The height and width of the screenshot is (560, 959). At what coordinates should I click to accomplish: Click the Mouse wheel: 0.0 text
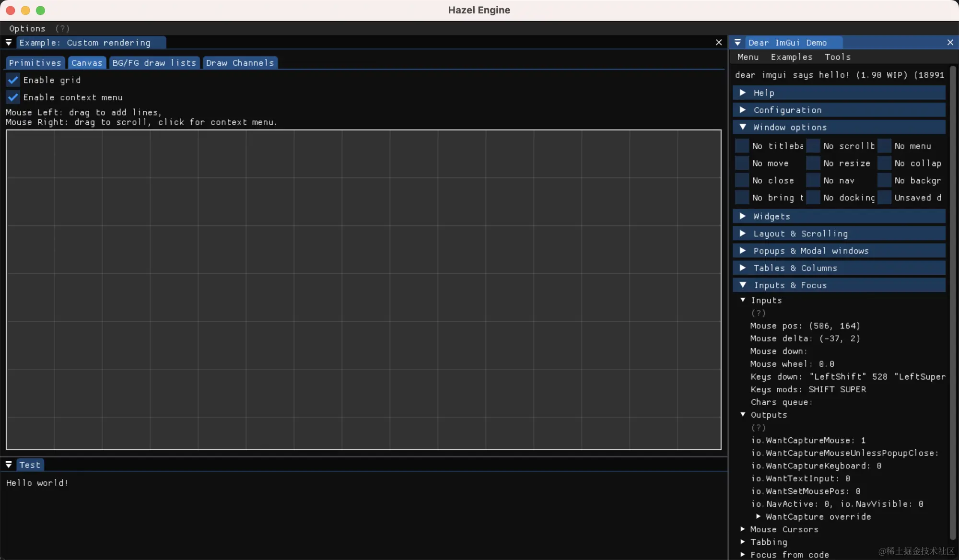click(792, 364)
